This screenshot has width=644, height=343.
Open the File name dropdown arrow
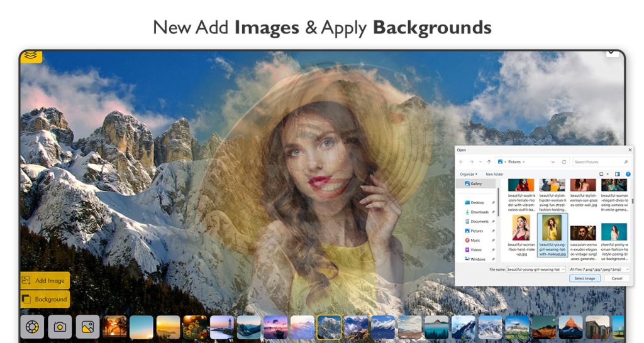563,269
